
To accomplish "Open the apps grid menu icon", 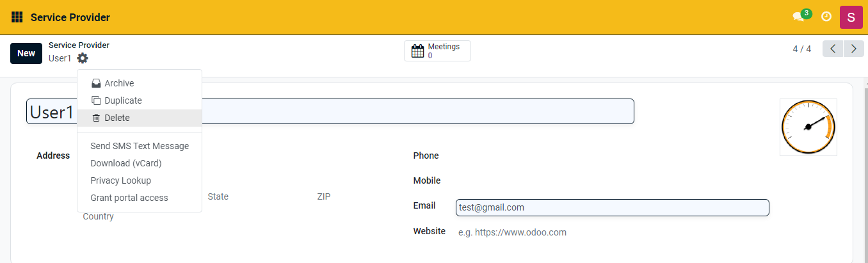I will pyautogui.click(x=17, y=17).
